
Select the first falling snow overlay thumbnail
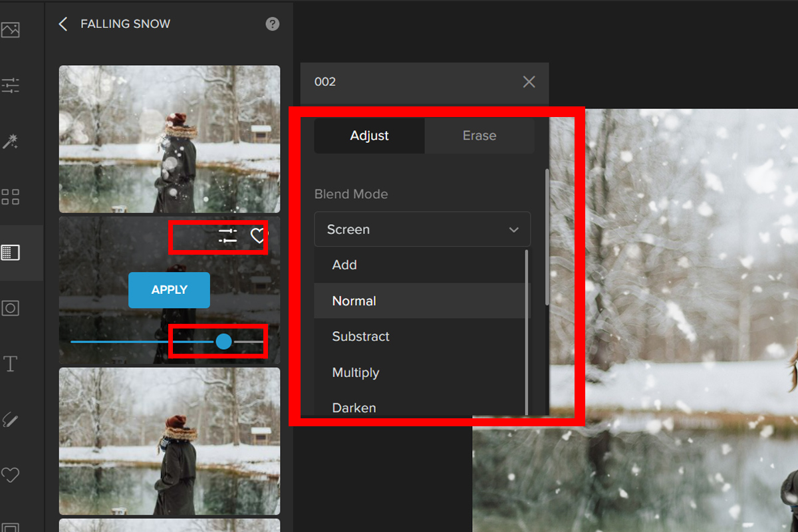pos(170,139)
